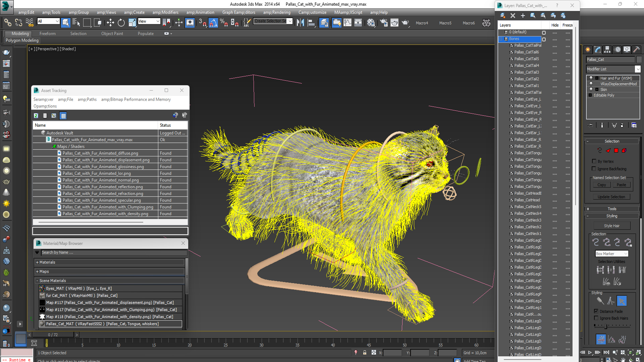The image size is (644, 362).
Task: Click the selection lock icon in status bar
Action: (365, 353)
